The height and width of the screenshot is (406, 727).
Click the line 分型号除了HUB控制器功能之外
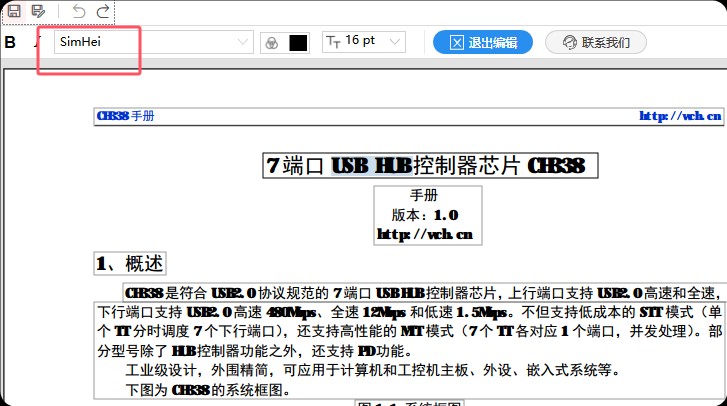pos(254,351)
